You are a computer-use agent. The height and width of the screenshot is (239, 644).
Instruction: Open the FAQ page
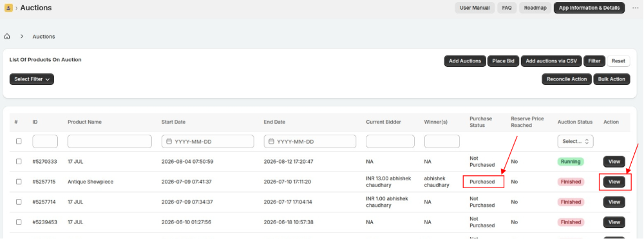[507, 8]
